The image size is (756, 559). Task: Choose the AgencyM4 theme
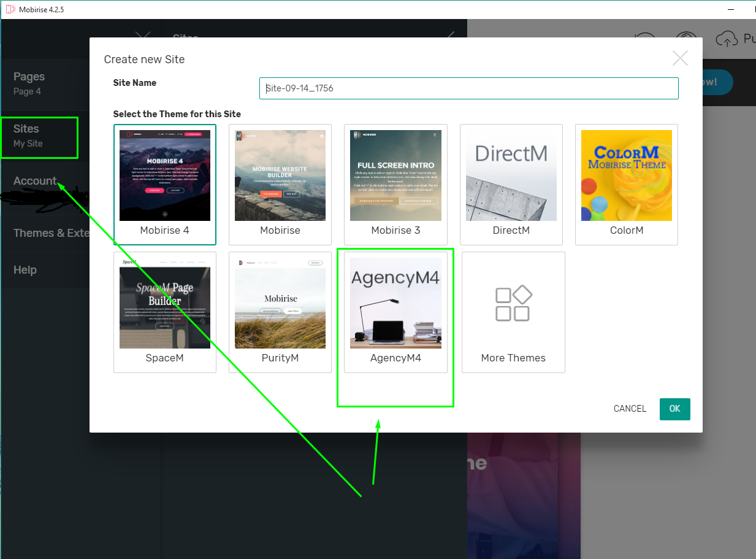tap(395, 302)
